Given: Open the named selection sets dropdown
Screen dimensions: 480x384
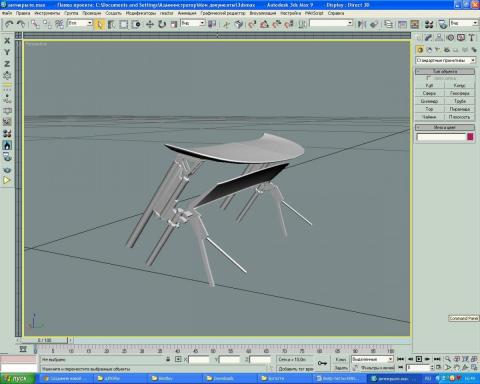Looking at the screenshot, I should (331, 23).
